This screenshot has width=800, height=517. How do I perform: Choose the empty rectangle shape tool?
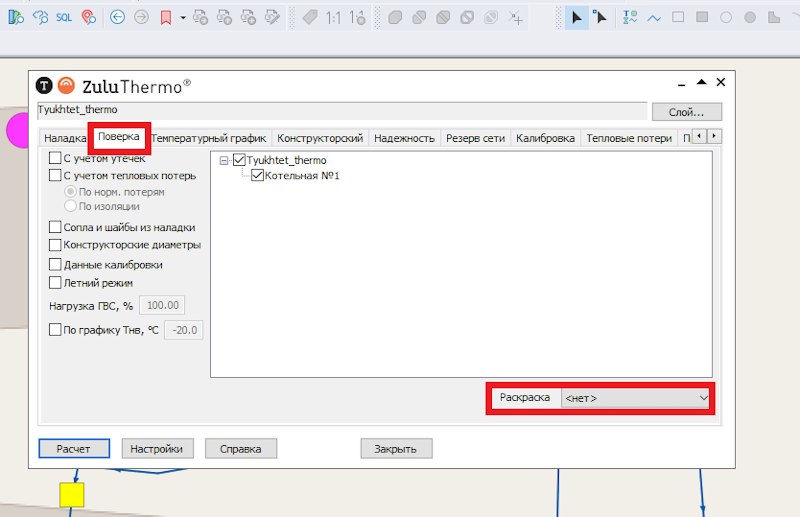[x=678, y=17]
